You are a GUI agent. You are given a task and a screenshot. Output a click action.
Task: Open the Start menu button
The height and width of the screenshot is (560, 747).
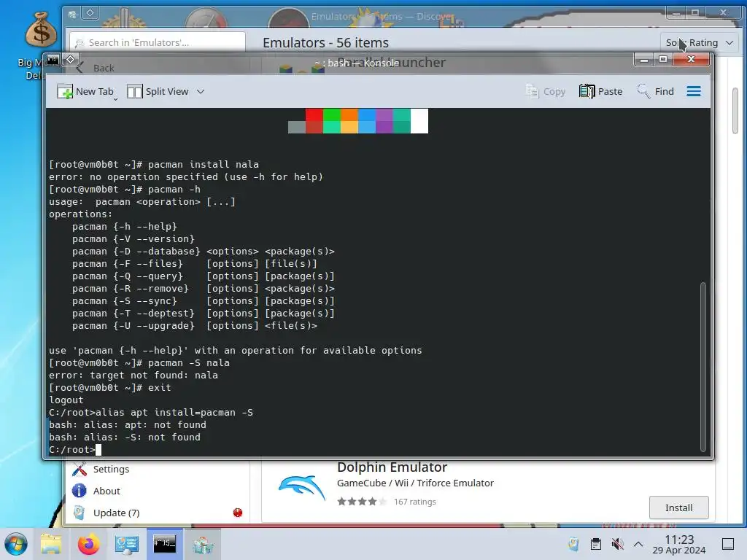point(16,544)
